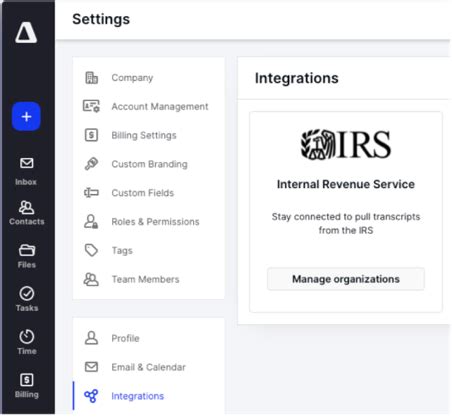Screen dimensions: 452x417
Task: Click the Manage organizations button
Action: click(346, 279)
